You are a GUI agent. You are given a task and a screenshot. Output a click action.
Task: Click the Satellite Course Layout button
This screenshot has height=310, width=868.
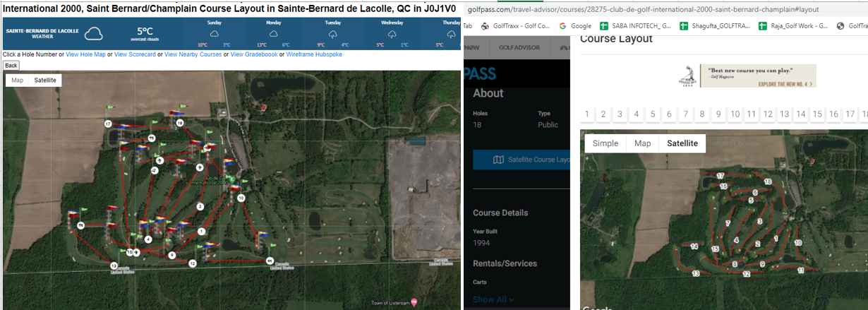tap(522, 160)
